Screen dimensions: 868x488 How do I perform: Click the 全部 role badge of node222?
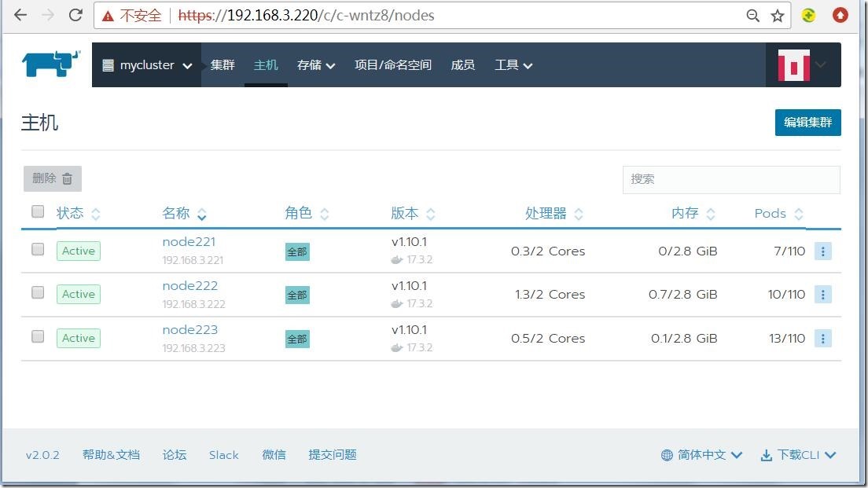297,295
